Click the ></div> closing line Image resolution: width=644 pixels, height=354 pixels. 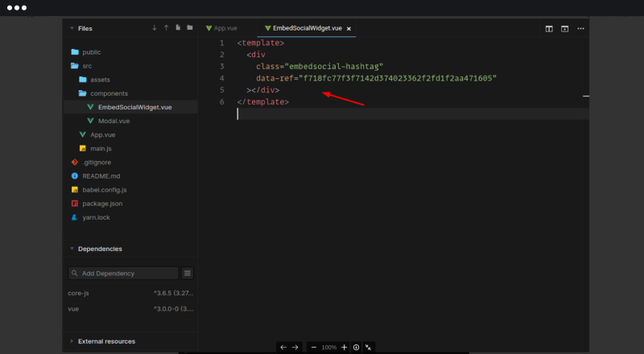pos(263,90)
